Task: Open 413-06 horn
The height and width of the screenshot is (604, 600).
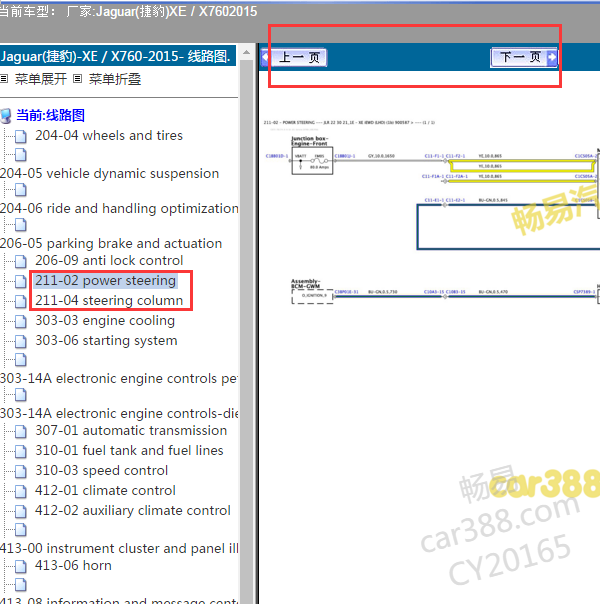Action: [73, 566]
